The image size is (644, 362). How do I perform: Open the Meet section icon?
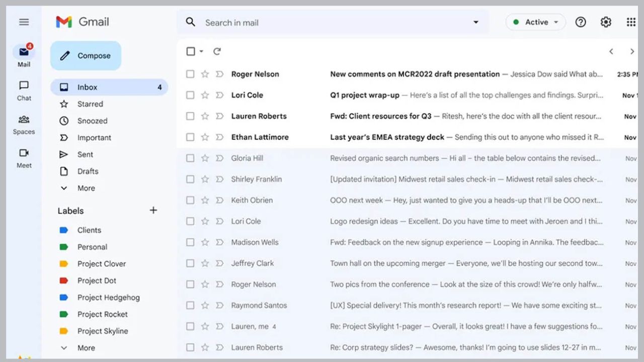[24, 153]
